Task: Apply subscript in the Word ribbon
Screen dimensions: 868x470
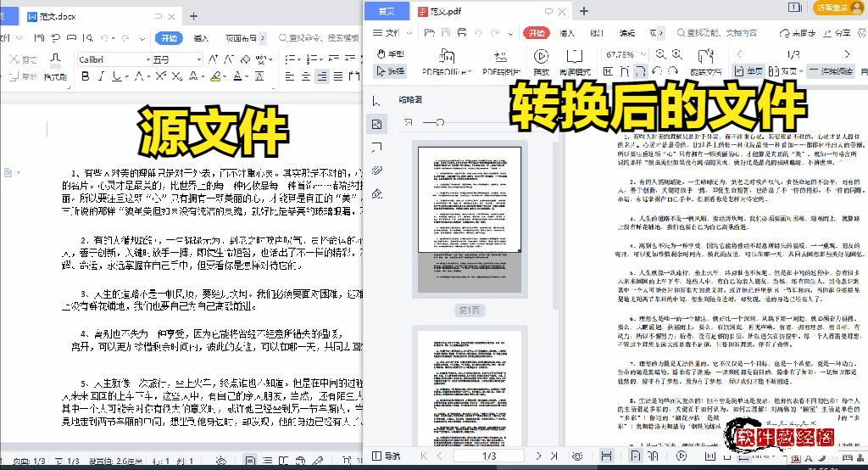Action: [x=176, y=76]
